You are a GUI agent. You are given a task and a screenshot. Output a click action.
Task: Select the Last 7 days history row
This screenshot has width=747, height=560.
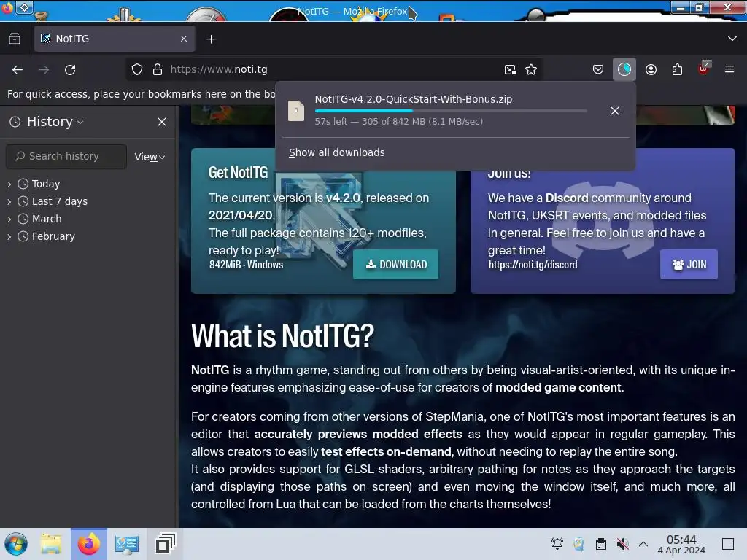pyautogui.click(x=88, y=201)
